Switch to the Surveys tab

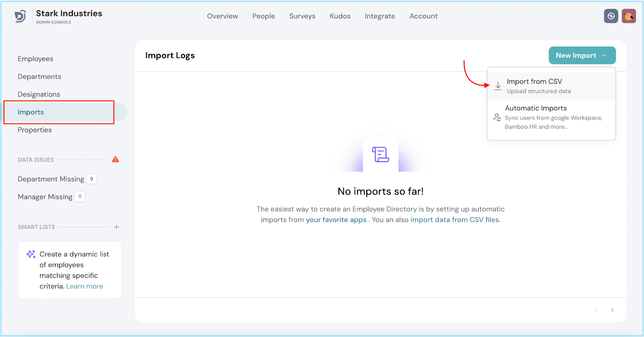pyautogui.click(x=302, y=16)
